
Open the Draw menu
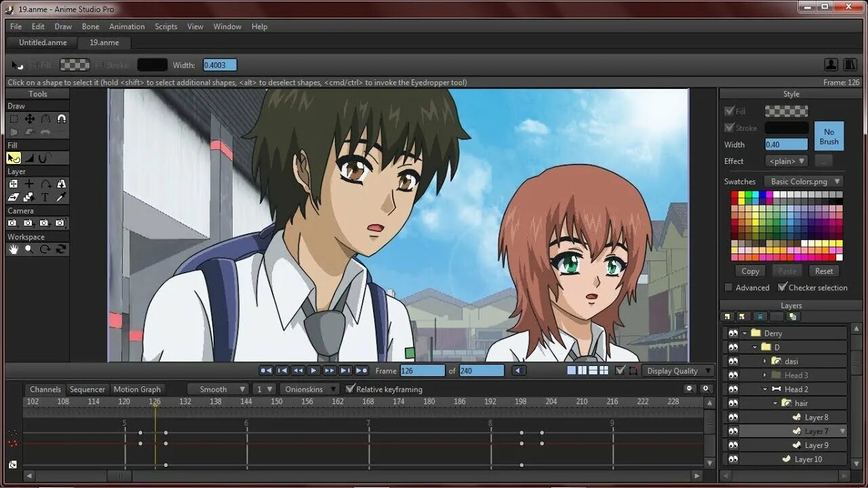click(63, 26)
